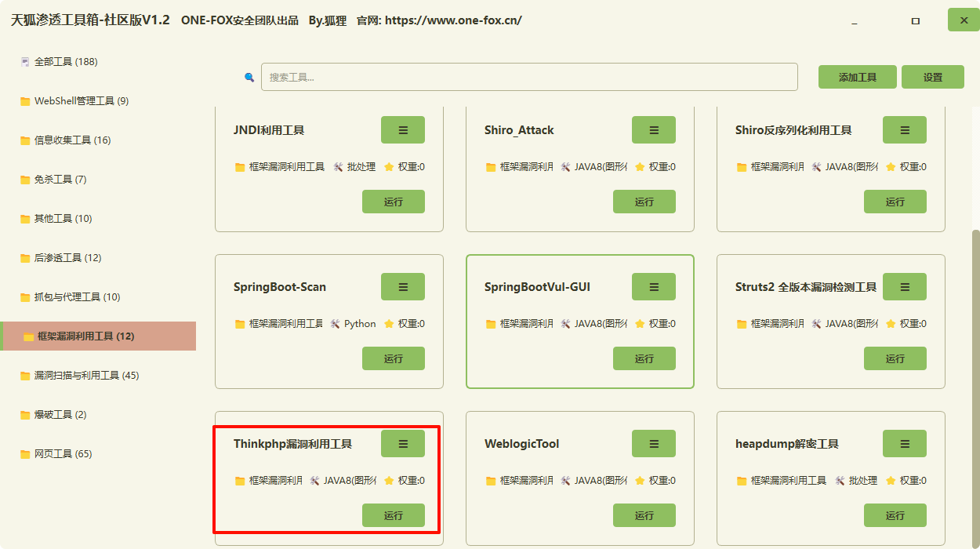Viewport: 980px width, 549px height.
Task: Open Struts2 全版本漏洞检测工具 options menu
Action: (905, 287)
